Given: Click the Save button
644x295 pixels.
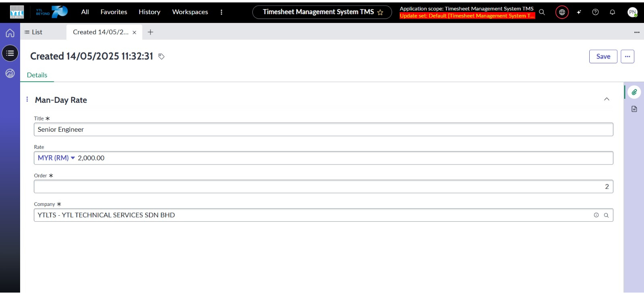Looking at the screenshot, I should (x=603, y=56).
